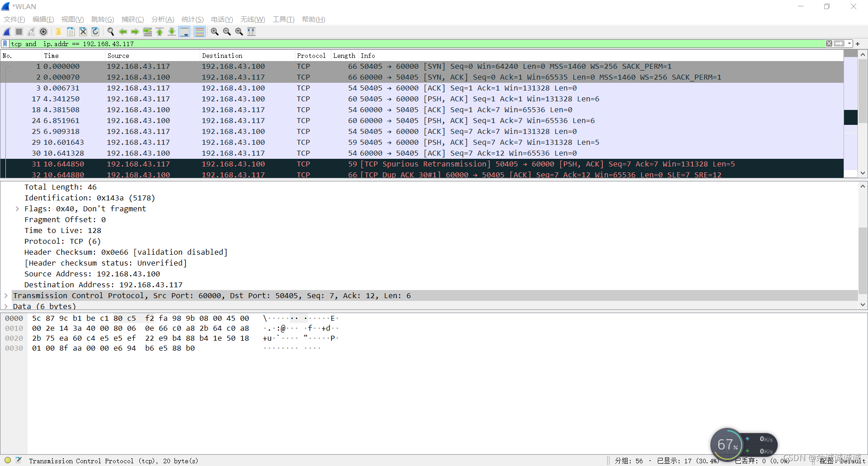Screen dimensions: 868x466
Task: Restart the current capture
Action: [31, 32]
